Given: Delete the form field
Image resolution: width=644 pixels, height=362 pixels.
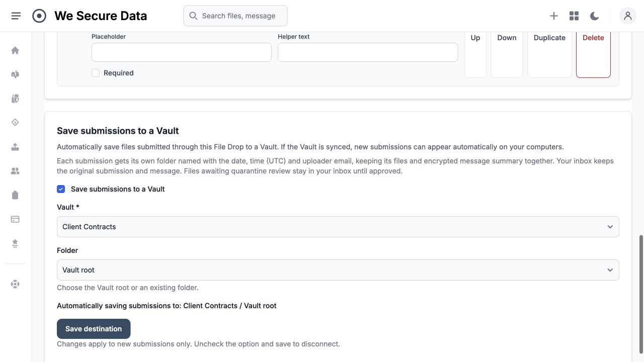Looking at the screenshot, I should coord(593,54).
